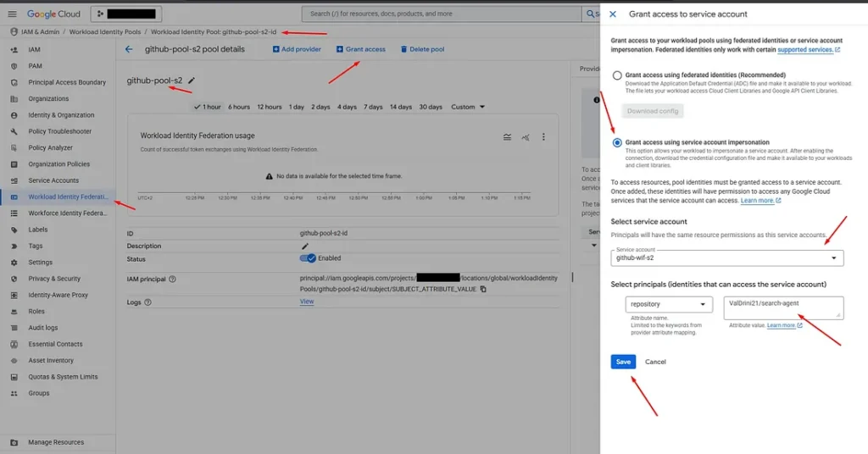Click the help icon next to Logs

click(147, 302)
